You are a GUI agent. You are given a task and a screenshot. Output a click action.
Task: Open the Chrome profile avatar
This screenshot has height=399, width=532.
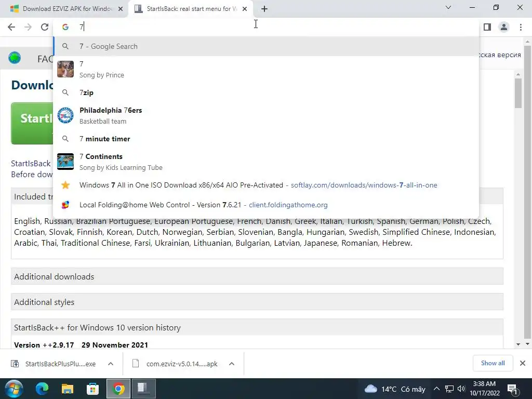click(504, 27)
